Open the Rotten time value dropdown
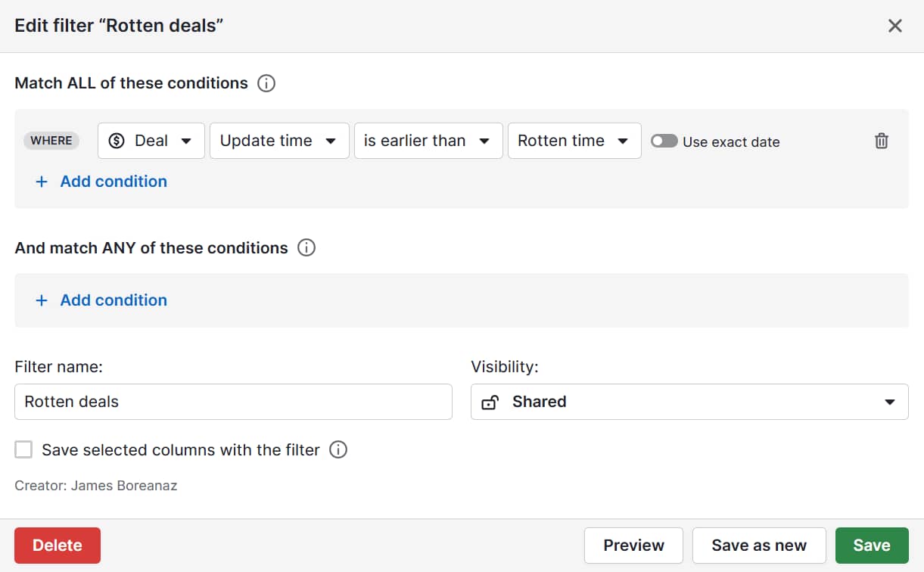The image size is (924, 572). point(574,141)
